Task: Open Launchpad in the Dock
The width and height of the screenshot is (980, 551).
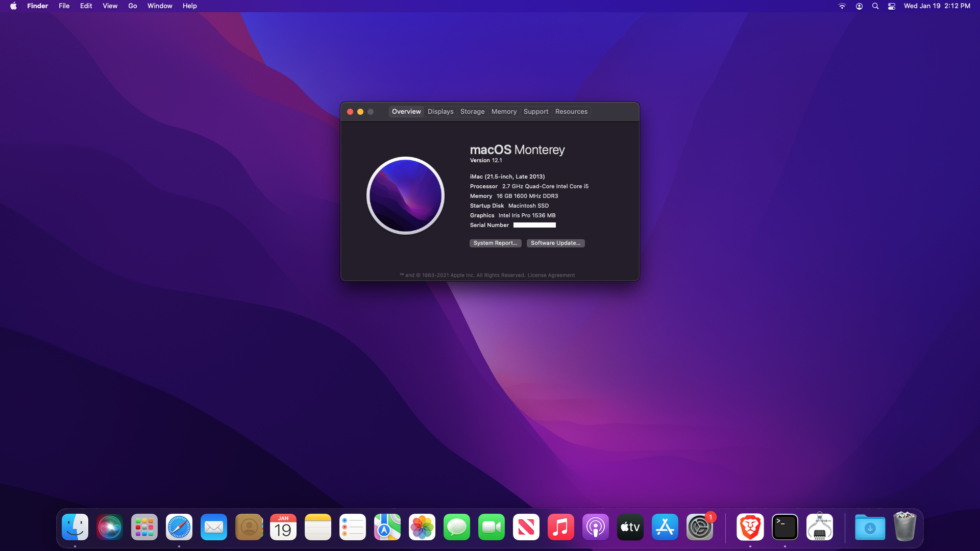Action: (144, 527)
